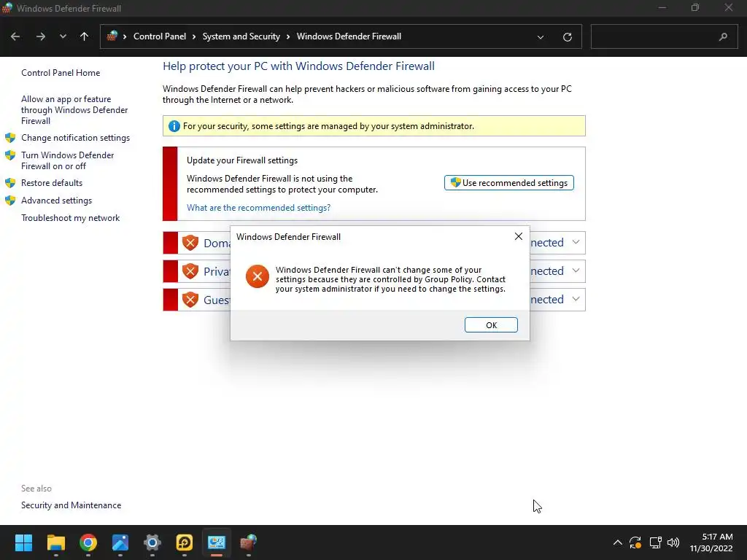
Task: Go up one level with the up arrow
Action: pos(85,36)
